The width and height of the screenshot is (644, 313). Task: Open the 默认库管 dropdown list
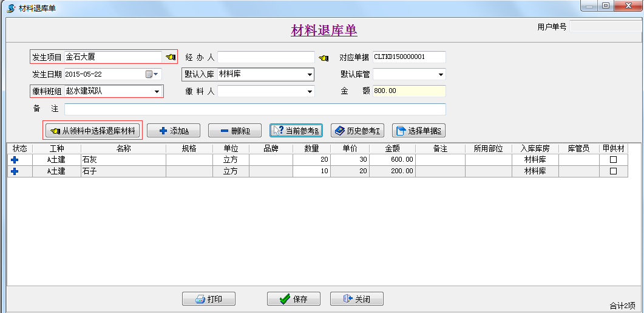point(441,75)
